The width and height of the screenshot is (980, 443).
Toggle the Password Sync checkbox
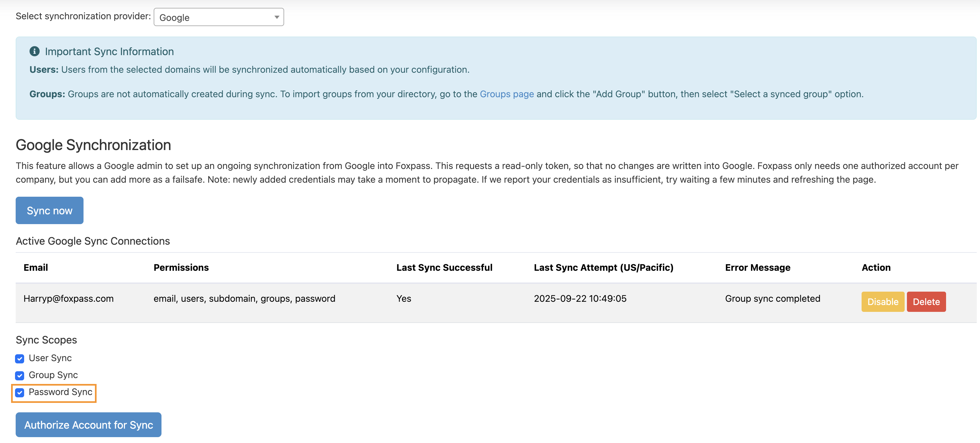(20, 392)
